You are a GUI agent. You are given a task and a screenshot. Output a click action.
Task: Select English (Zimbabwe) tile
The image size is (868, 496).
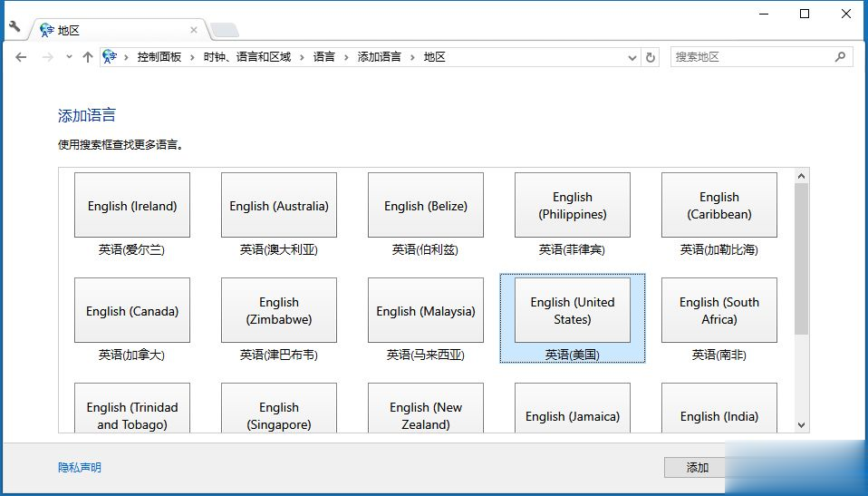(279, 310)
